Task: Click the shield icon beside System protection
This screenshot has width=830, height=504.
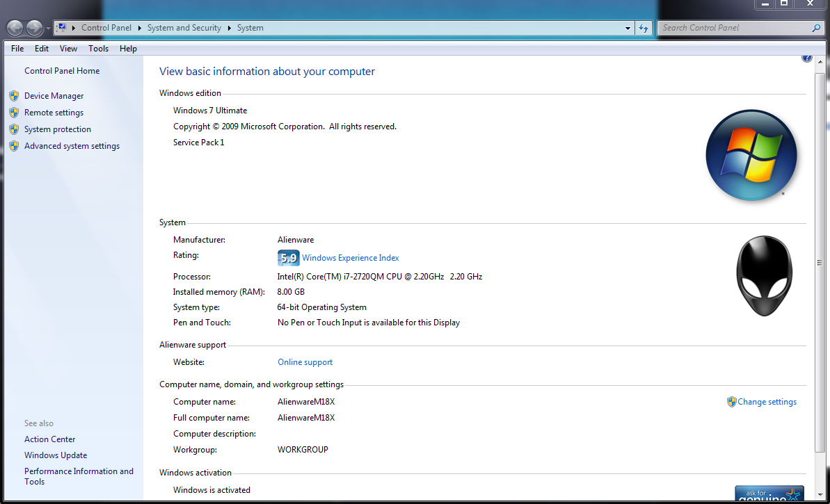Action: pos(15,129)
